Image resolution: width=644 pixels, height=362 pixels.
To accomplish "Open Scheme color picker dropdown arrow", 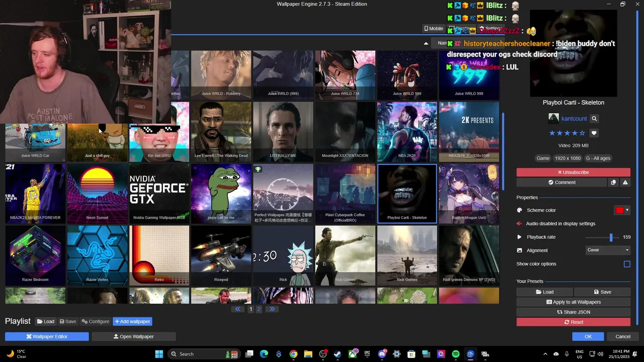I will (627, 210).
